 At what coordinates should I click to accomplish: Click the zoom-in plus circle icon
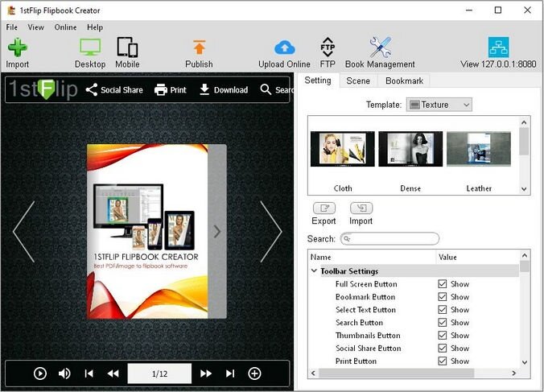tap(254, 373)
